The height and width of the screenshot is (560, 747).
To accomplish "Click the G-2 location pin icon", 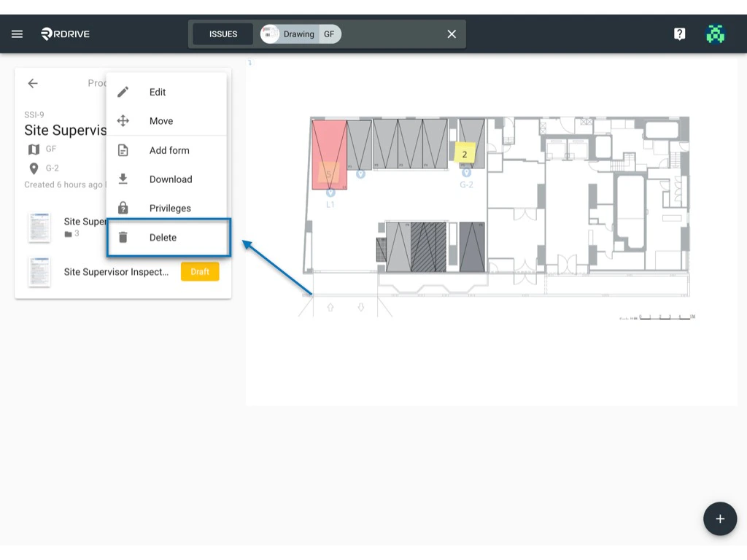I will [x=34, y=168].
